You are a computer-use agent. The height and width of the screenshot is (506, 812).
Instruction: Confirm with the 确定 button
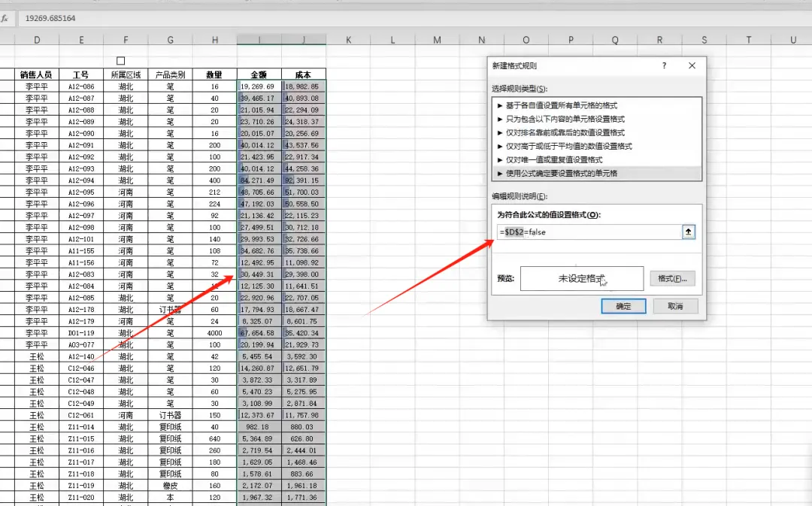[623, 306]
